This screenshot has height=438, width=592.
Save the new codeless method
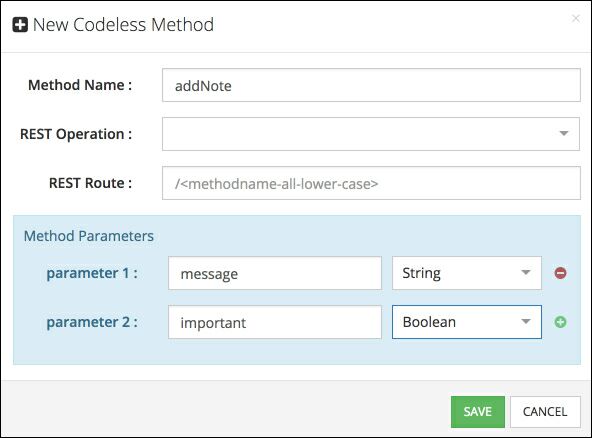[478, 412]
